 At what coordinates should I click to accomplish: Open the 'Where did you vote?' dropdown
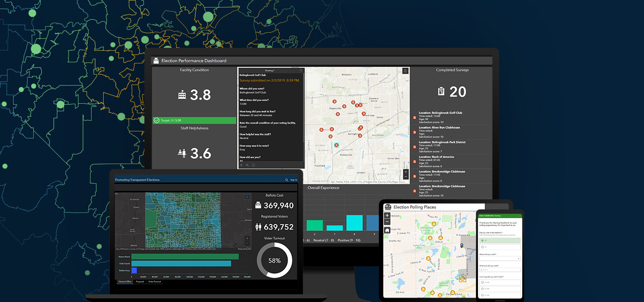(x=500, y=258)
